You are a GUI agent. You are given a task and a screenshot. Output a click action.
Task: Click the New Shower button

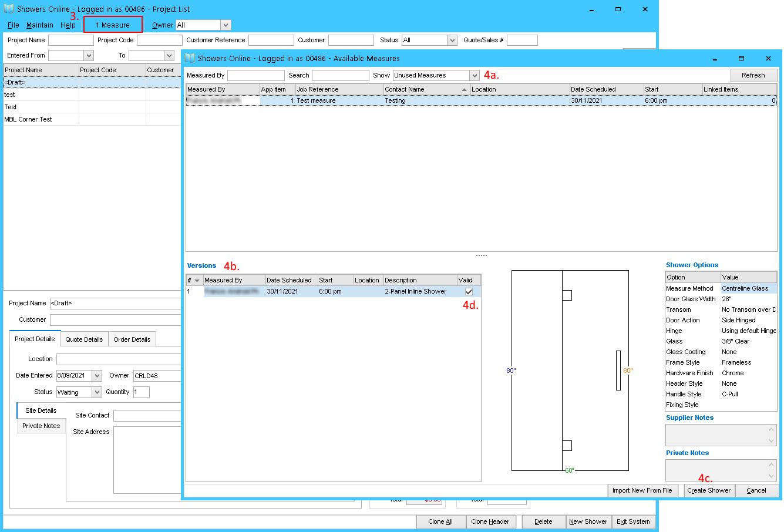point(588,521)
